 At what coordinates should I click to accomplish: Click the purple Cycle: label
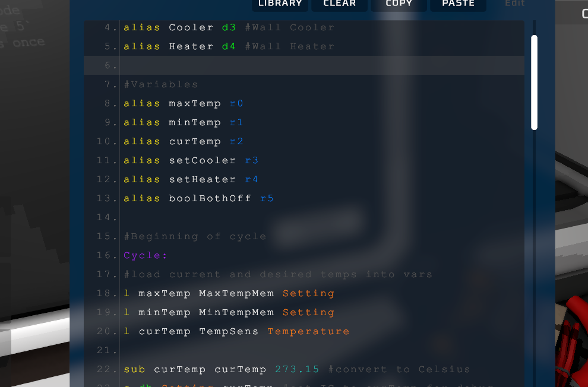coord(146,255)
